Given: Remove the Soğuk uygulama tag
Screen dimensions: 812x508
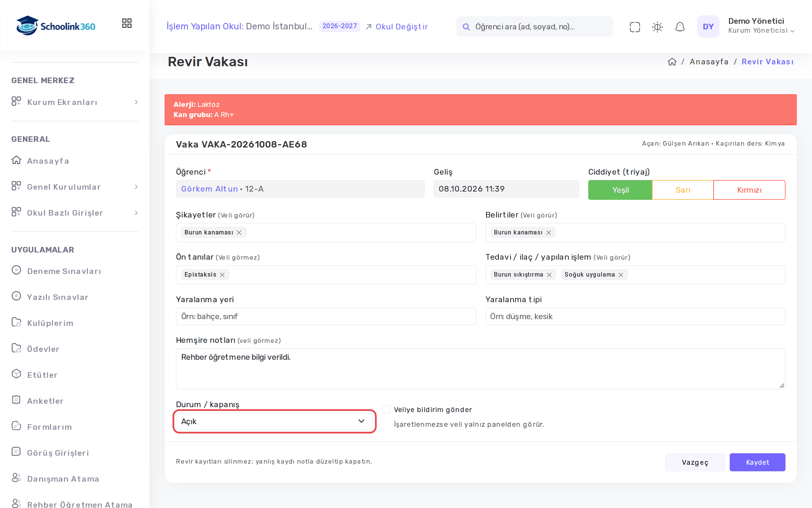Looking at the screenshot, I should [x=621, y=275].
